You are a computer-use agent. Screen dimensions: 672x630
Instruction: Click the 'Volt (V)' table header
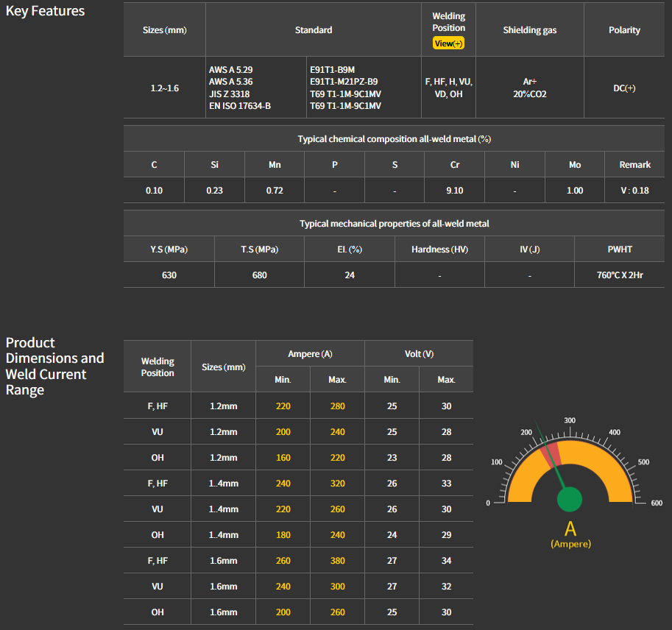(x=419, y=354)
